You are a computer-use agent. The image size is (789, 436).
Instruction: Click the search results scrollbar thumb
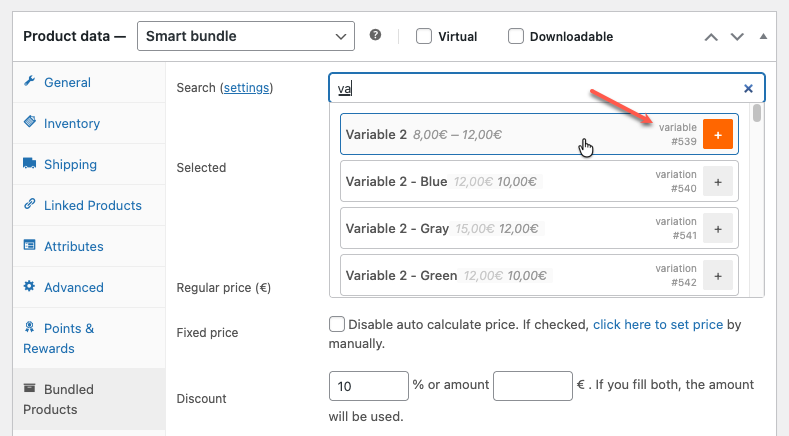[x=757, y=113]
